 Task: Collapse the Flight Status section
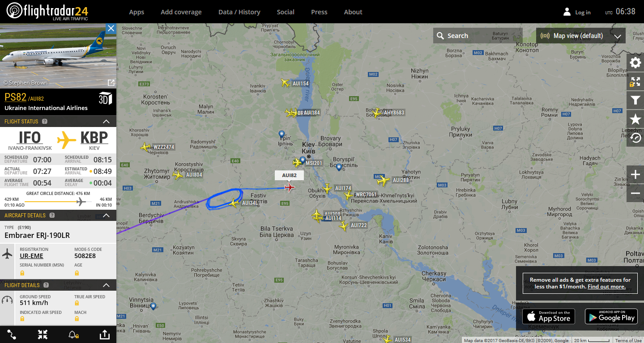[x=106, y=121]
